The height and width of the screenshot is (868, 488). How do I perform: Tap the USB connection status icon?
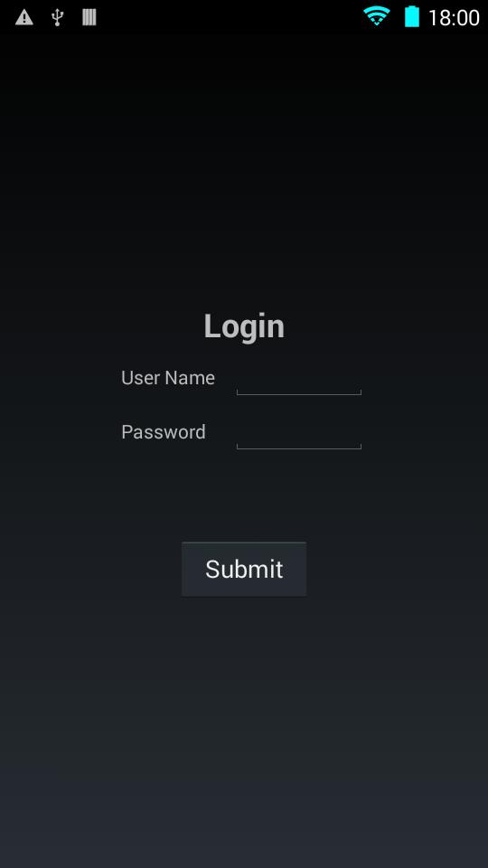point(57,18)
